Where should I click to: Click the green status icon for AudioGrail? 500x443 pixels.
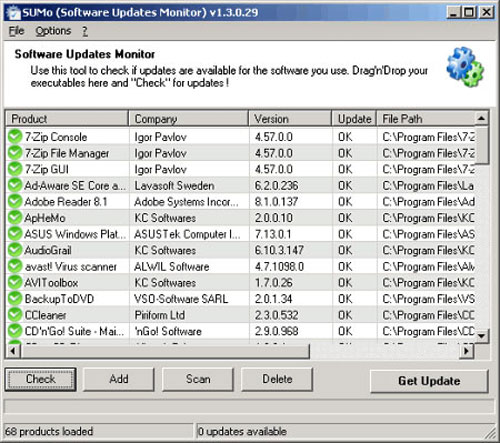(x=15, y=250)
